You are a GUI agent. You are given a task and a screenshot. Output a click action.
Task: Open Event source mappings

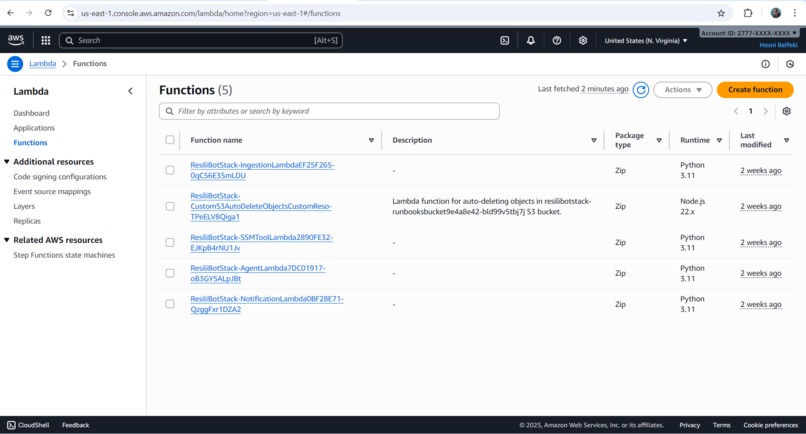[52, 191]
